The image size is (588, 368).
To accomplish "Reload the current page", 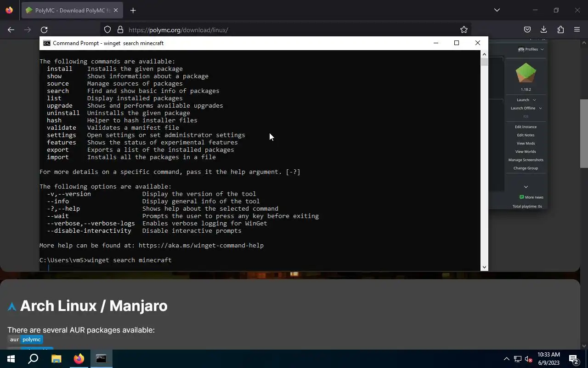I will pos(44,30).
